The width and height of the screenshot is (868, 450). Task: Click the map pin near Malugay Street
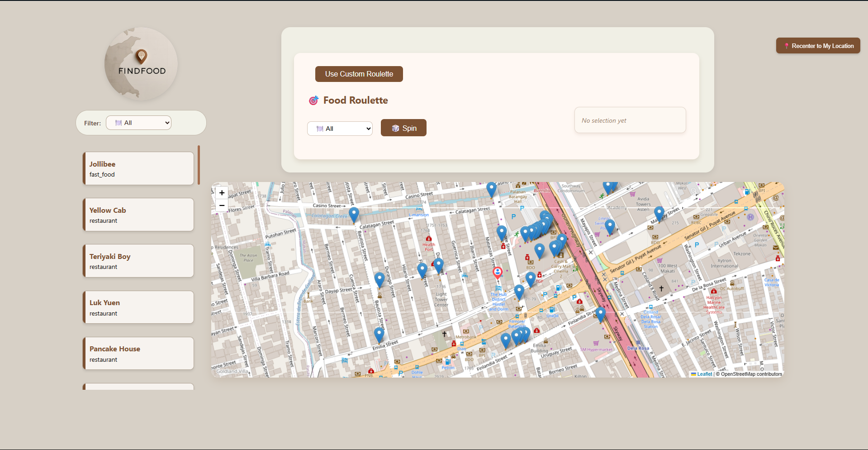659,214
